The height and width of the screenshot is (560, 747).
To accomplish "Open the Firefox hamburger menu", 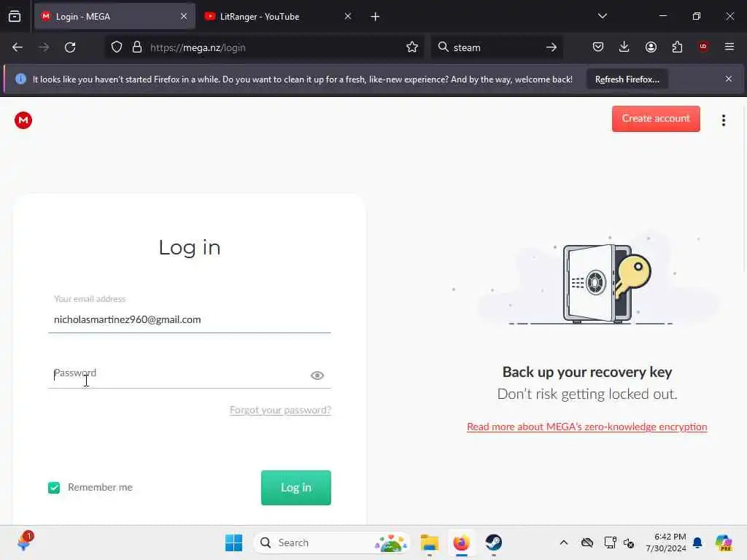I will tap(729, 47).
